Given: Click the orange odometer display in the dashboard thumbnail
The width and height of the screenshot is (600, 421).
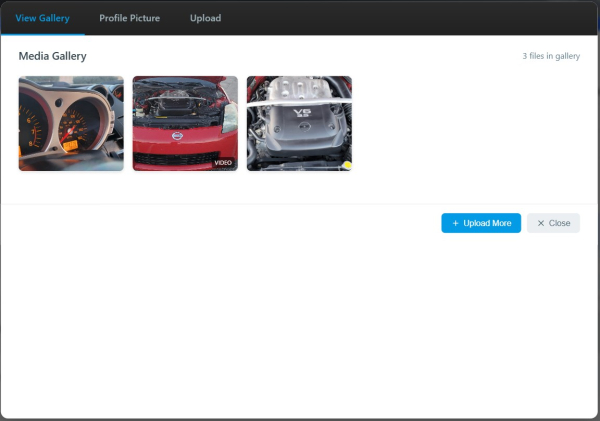Looking at the screenshot, I should pyautogui.click(x=70, y=145).
